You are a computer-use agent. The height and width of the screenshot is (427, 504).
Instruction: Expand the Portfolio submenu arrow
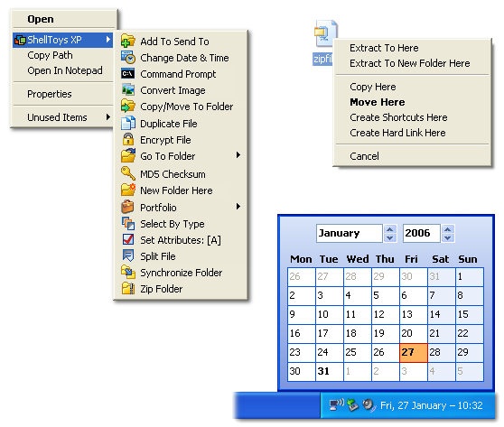tap(238, 206)
